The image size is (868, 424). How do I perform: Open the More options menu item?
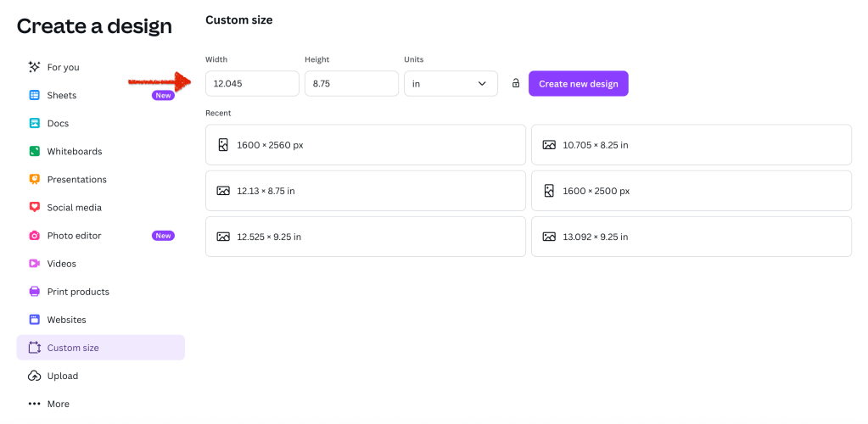point(58,404)
